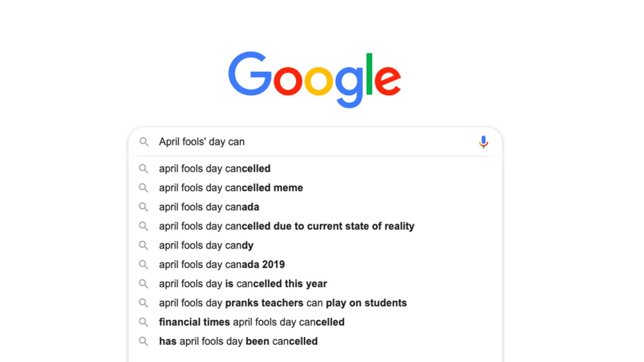Image resolution: width=644 pixels, height=362 pixels.
Task: Select suggestion 'april fools day pranks teachers can play on students'
Action: 283,303
